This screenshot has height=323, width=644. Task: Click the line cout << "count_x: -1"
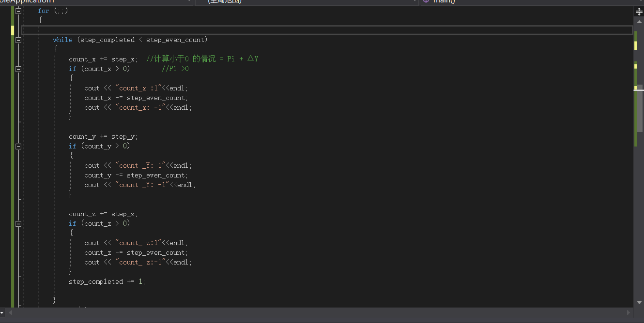pos(138,108)
